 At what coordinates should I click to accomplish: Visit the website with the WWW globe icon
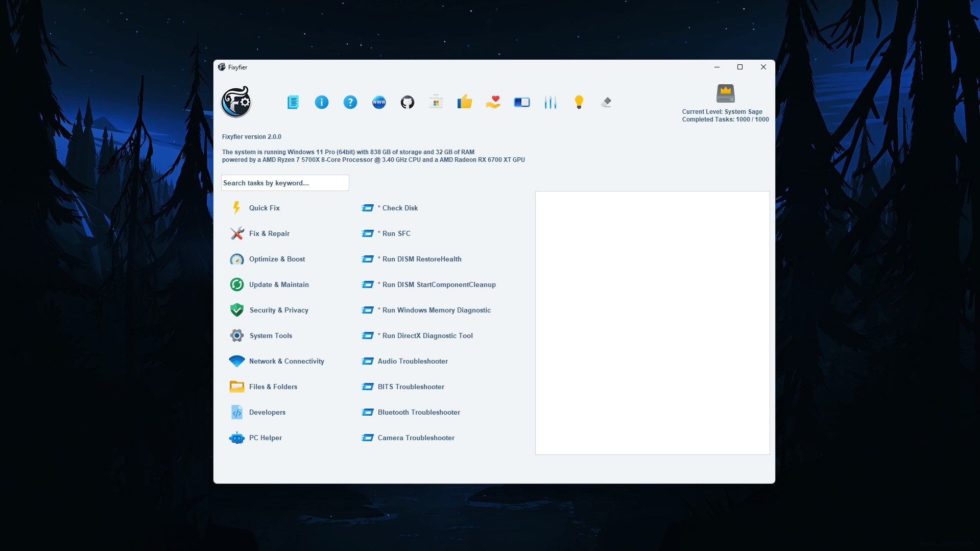click(379, 102)
